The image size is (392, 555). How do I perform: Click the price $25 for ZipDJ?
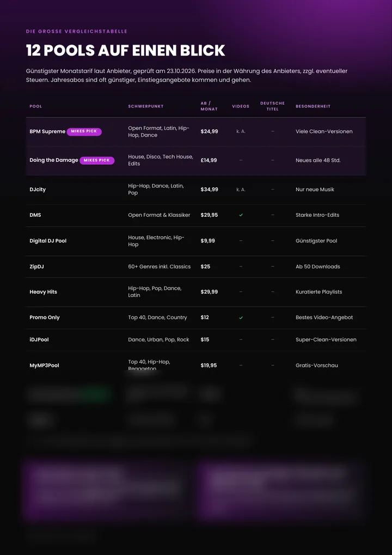tap(205, 266)
